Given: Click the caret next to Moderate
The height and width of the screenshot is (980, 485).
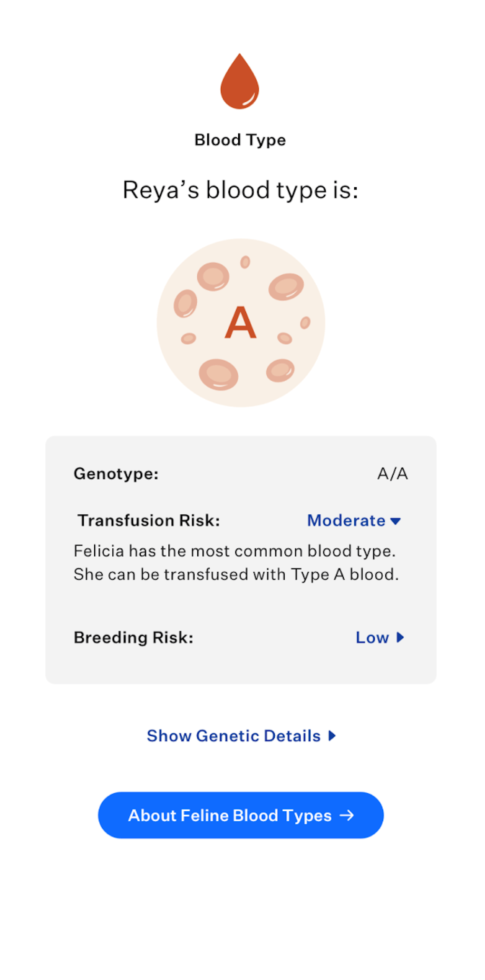Looking at the screenshot, I should (396, 521).
